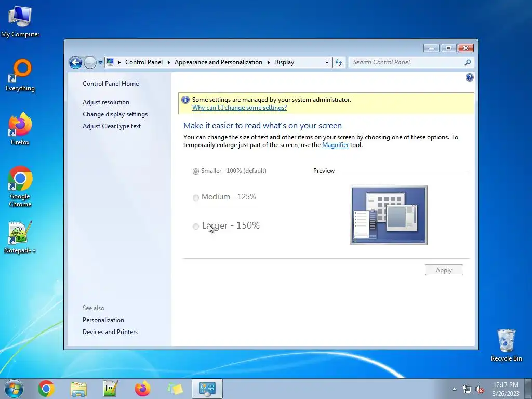Screen dimensions: 532x399
Task: Open the Windows Start menu
Action: click(x=14, y=389)
